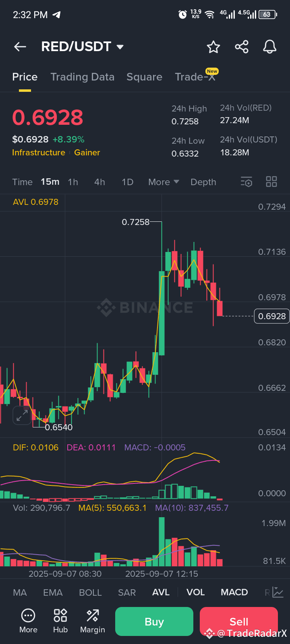
Task: Tap the battery indicator showing 63
Action: pyautogui.click(x=268, y=14)
